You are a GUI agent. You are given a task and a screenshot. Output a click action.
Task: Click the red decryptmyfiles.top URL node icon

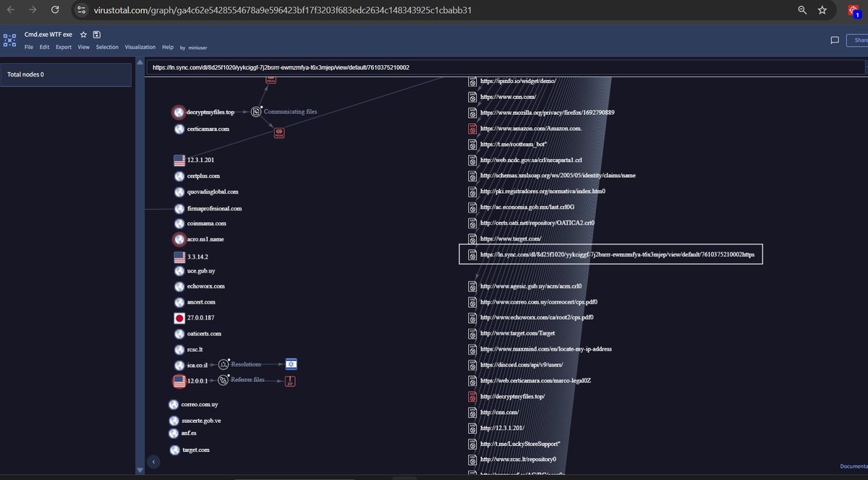point(472,397)
